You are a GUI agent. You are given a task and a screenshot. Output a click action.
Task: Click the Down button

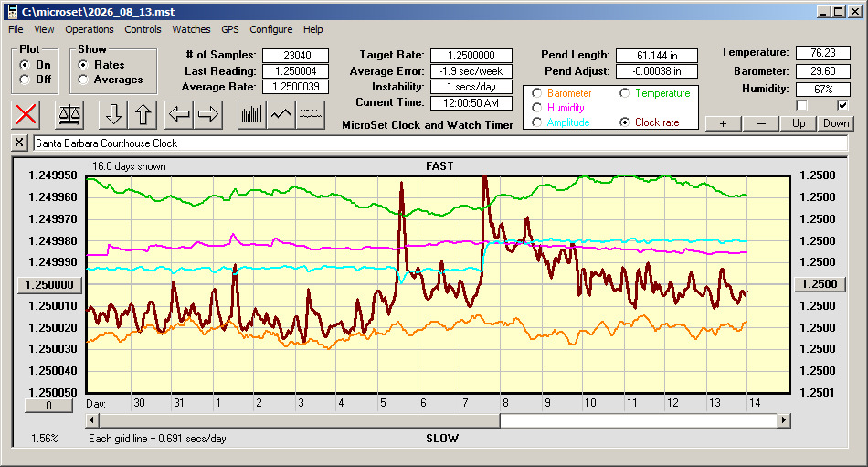pyautogui.click(x=836, y=123)
